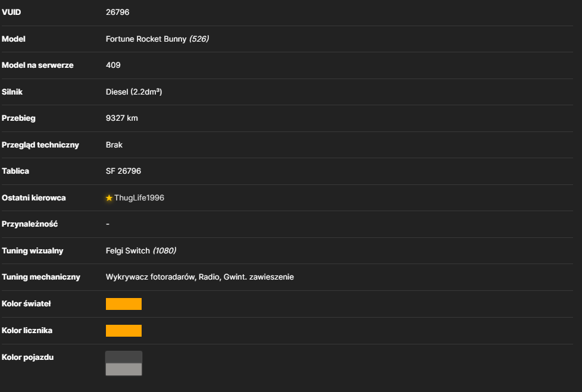Click the (1080) wheel ID text
Viewport: 582px width, 392px height.
coord(164,250)
